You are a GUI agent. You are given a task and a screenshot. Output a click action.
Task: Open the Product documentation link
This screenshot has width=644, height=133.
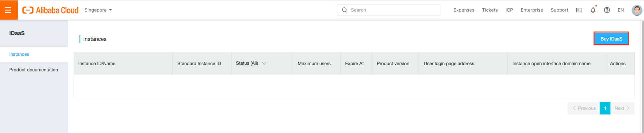pos(33,70)
